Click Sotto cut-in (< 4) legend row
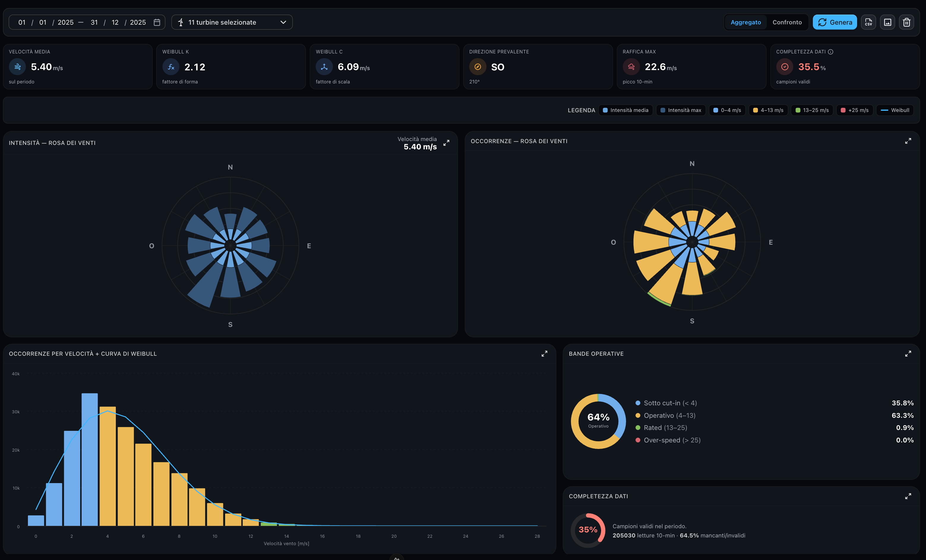This screenshot has height=560, width=926. click(774, 403)
